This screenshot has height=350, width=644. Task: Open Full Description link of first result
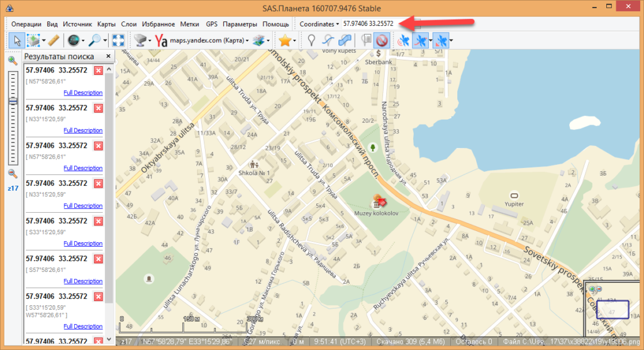pos(83,93)
